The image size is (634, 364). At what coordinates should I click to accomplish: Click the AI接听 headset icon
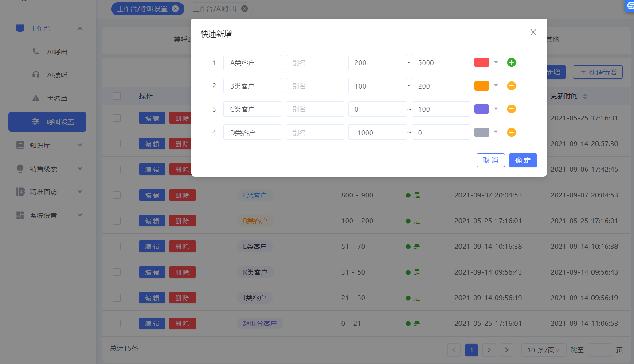tap(36, 75)
